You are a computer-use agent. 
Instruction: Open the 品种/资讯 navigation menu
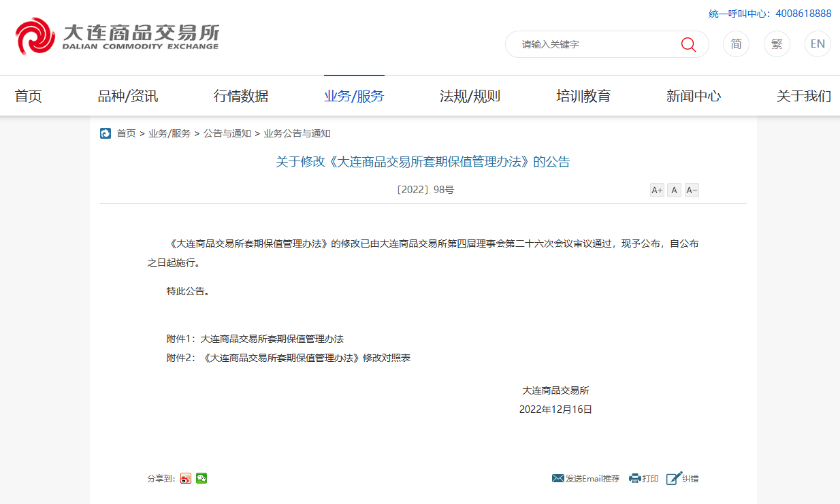pyautogui.click(x=128, y=96)
